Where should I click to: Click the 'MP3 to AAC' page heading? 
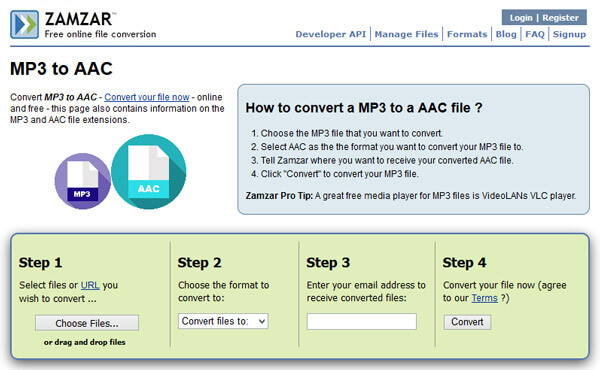coord(61,69)
